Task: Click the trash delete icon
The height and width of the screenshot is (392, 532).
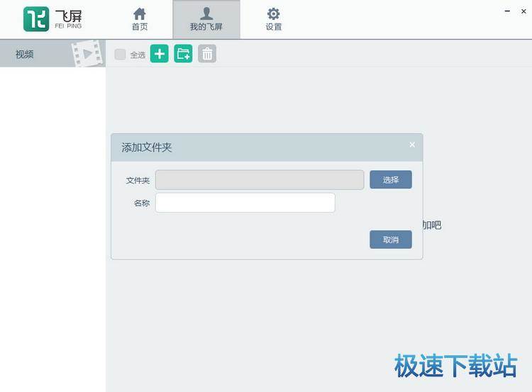Action: click(x=207, y=54)
